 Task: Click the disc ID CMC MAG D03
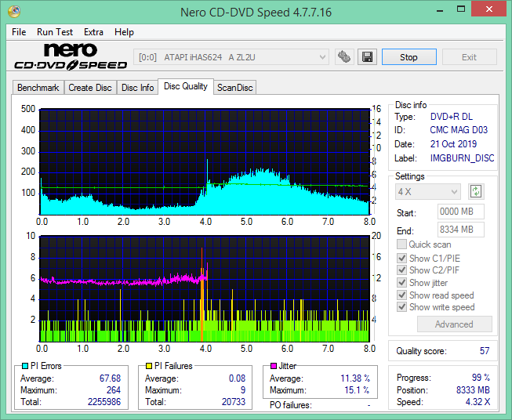pos(459,130)
